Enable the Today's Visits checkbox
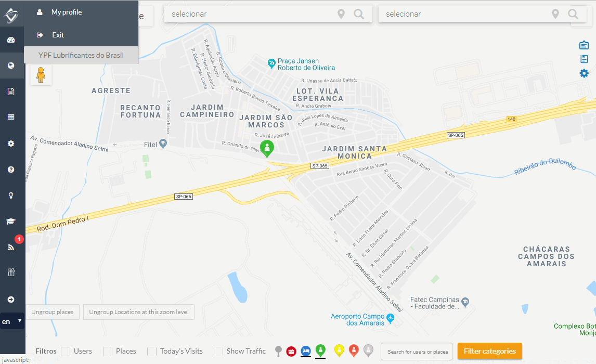 point(152,352)
